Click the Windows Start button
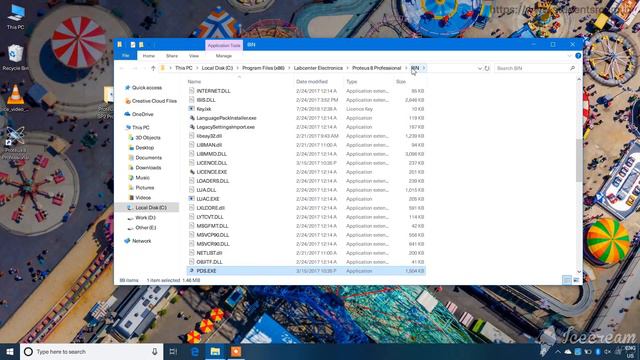The image size is (640, 360). (10, 351)
